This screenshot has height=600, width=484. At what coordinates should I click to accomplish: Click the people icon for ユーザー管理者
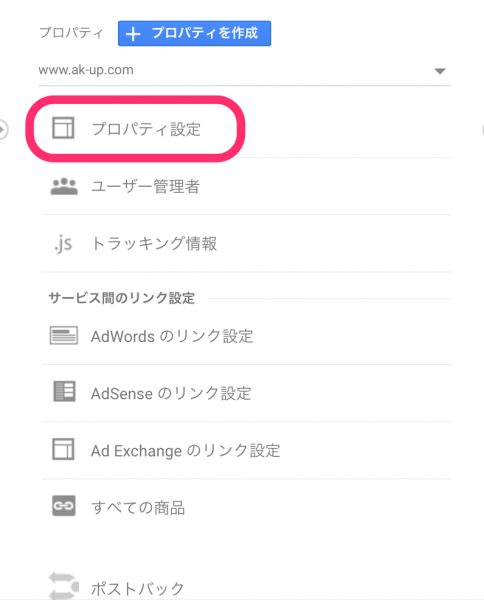pos(64,186)
